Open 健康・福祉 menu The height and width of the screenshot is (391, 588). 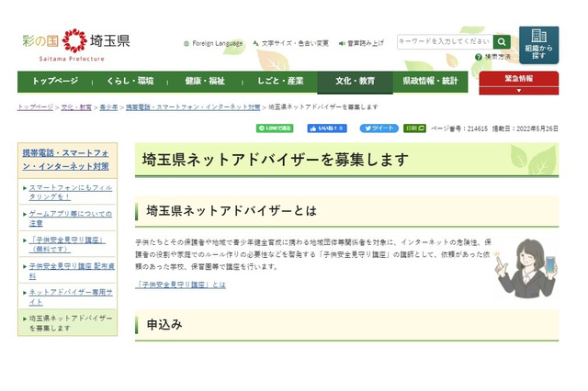[205, 82]
